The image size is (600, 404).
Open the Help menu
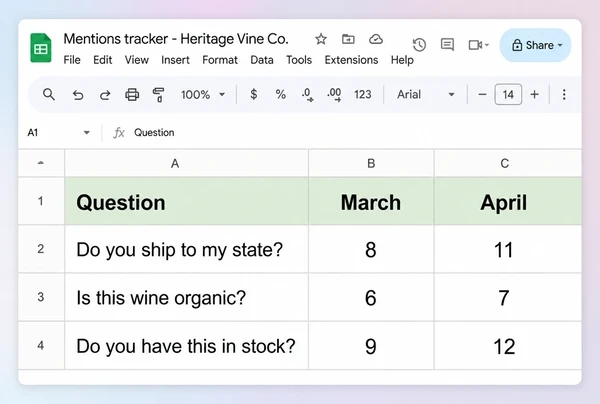click(402, 60)
